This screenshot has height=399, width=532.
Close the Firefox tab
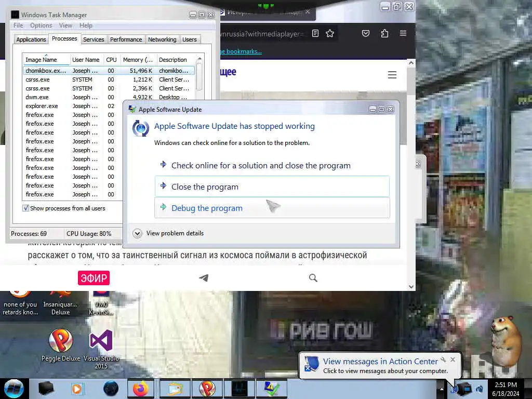click(x=308, y=12)
